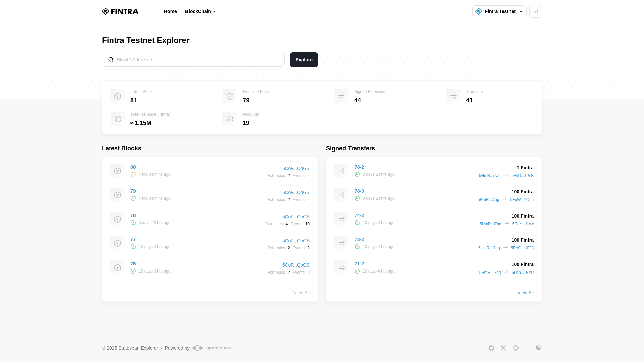Image resolution: width=644 pixels, height=362 pixels.
Task: Click the Total Issuance icon
Action: [118, 119]
